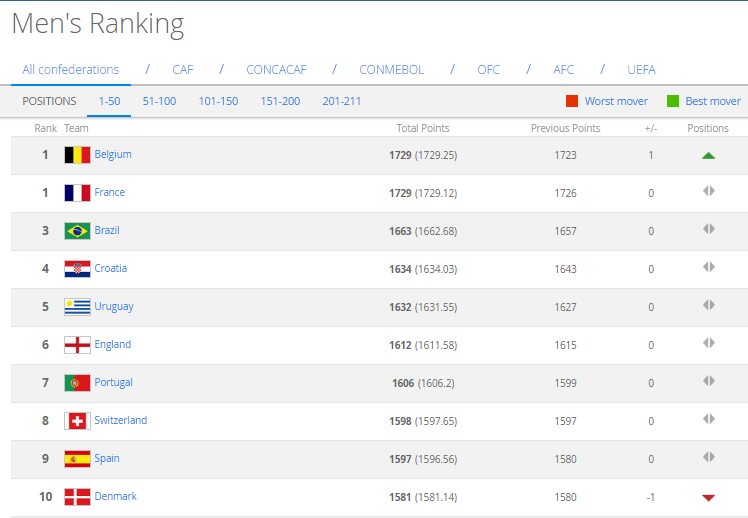Click Portugal's unchanged position indicator
Image resolution: width=748 pixels, height=518 pixels.
pos(709,381)
